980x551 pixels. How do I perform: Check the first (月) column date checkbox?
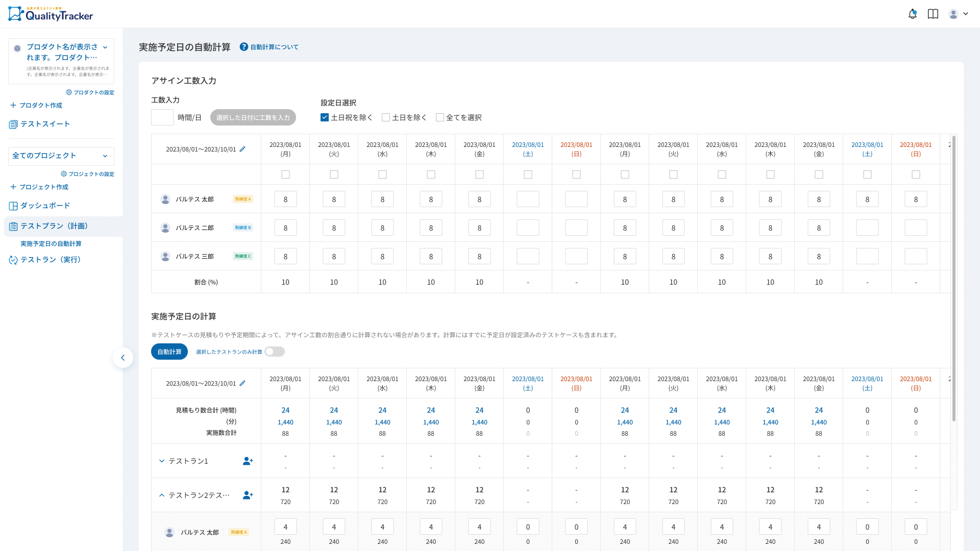click(286, 174)
